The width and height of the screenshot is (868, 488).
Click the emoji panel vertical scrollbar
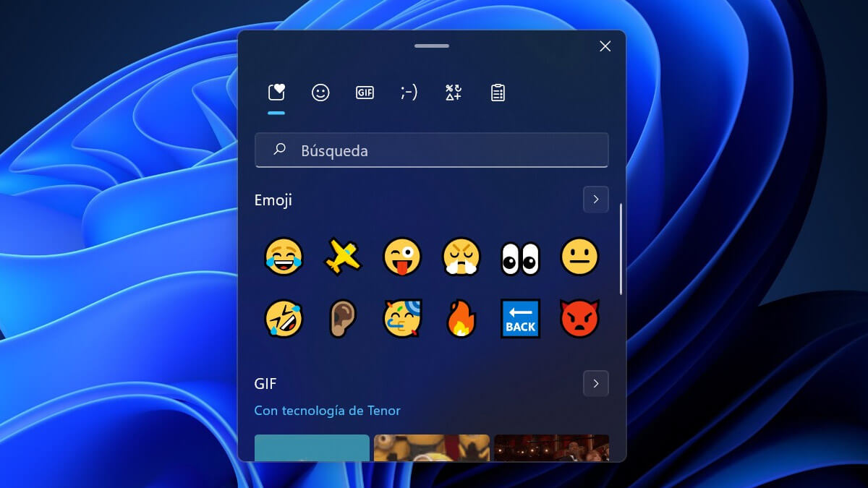(621, 249)
